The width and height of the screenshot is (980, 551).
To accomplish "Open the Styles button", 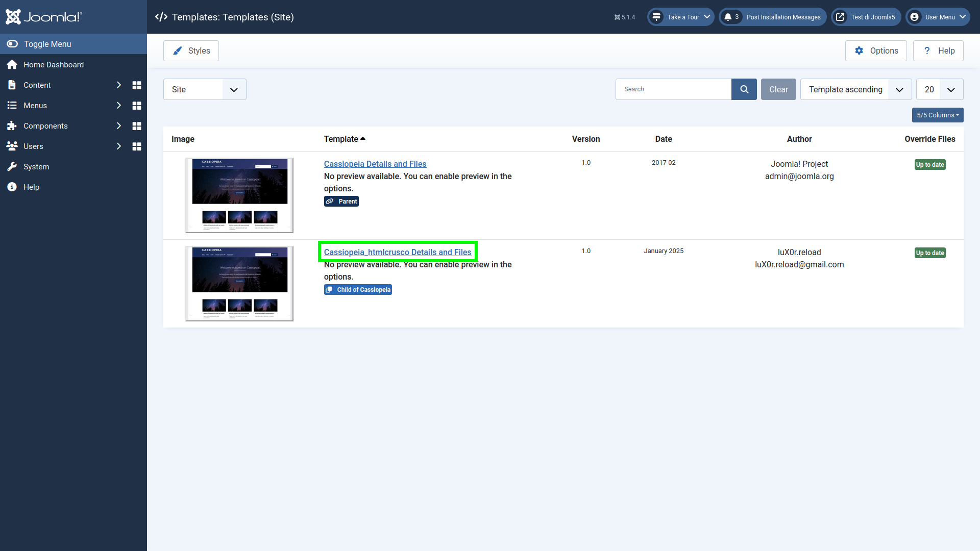I will 191,51.
